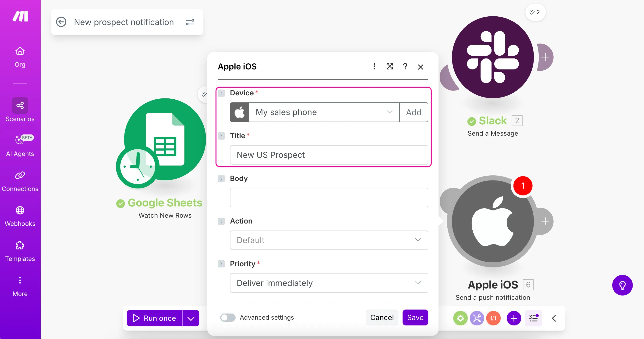The width and height of the screenshot is (644, 339).
Task: Open scenario settings sliders icon
Action: (190, 22)
